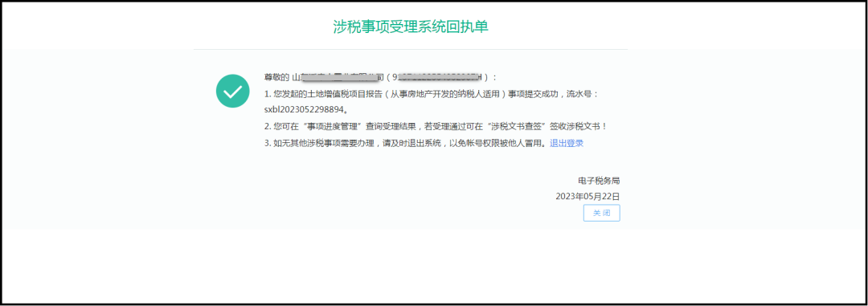Click the green success checkmark icon
Image resolution: width=868 pixels, height=306 pixels.
(232, 91)
